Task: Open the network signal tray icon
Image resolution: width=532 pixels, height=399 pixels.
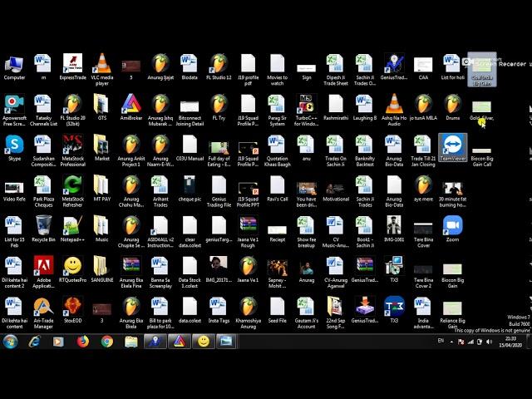Action: click(x=470, y=342)
